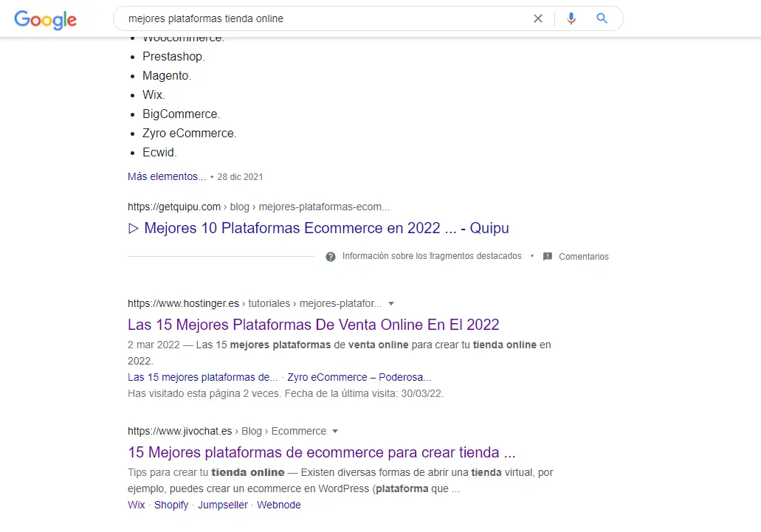Image resolution: width=761 pixels, height=532 pixels.
Task: Click the play triangle beside the Quipu result
Action: pyautogui.click(x=134, y=228)
